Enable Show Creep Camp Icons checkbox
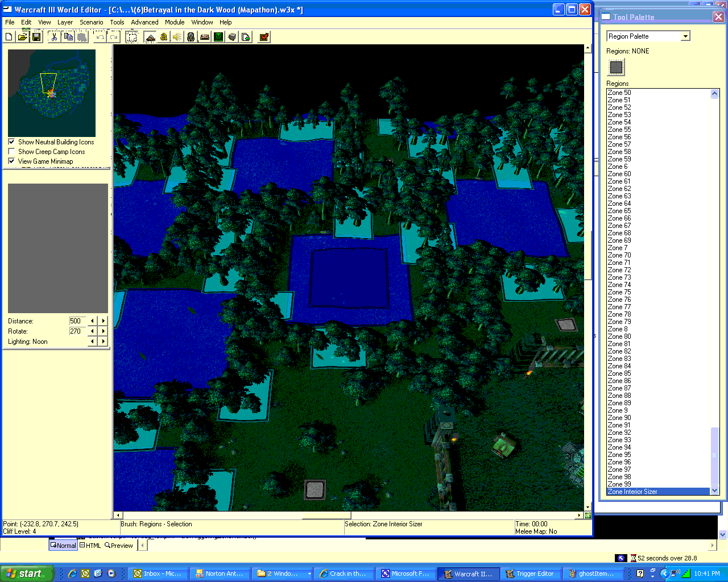Screen dimensions: 728x582 coord(11,152)
